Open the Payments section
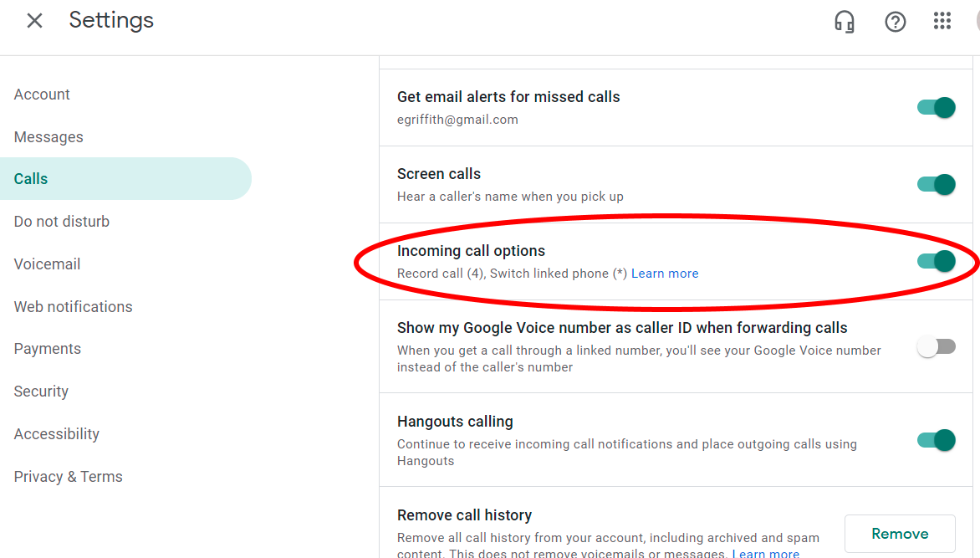 coord(48,349)
